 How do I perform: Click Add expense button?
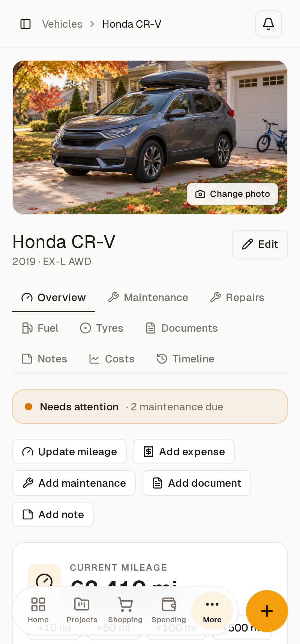(x=184, y=452)
